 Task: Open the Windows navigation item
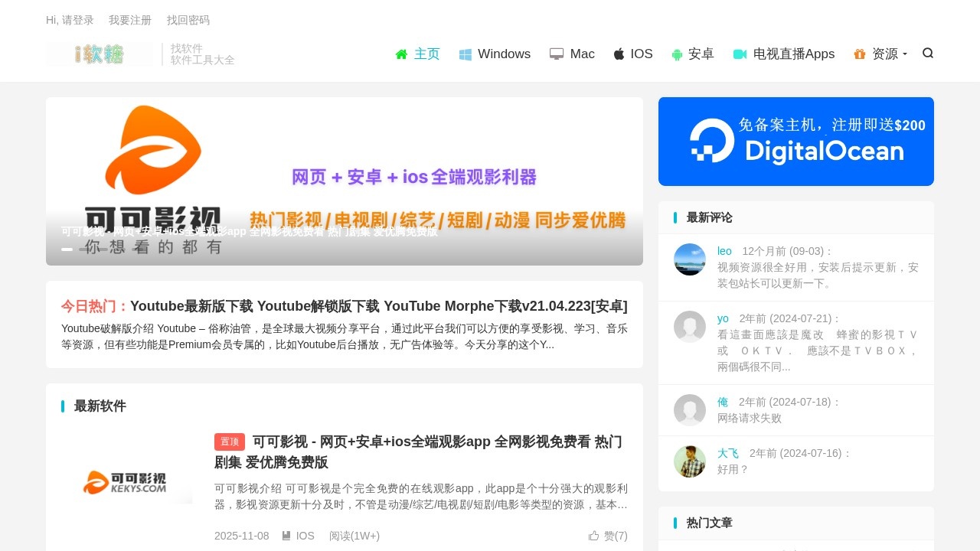click(495, 54)
